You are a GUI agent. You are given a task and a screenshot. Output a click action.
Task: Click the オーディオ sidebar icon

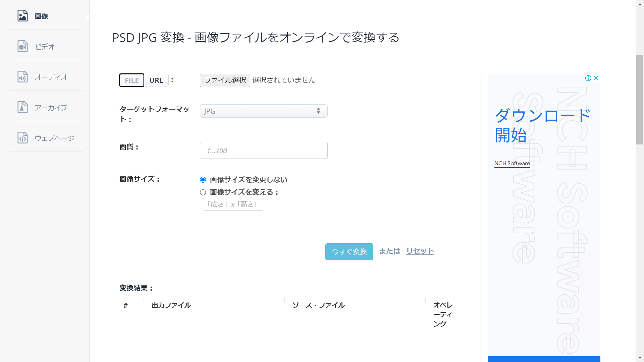tap(22, 77)
